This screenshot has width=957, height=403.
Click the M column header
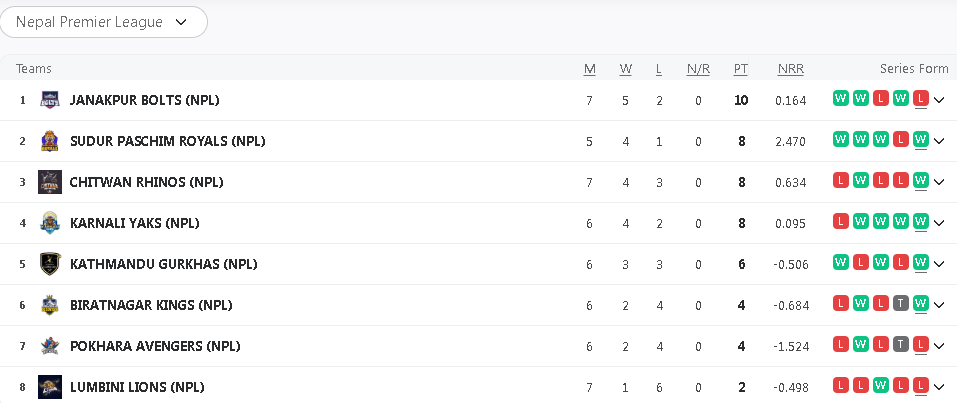(x=590, y=69)
